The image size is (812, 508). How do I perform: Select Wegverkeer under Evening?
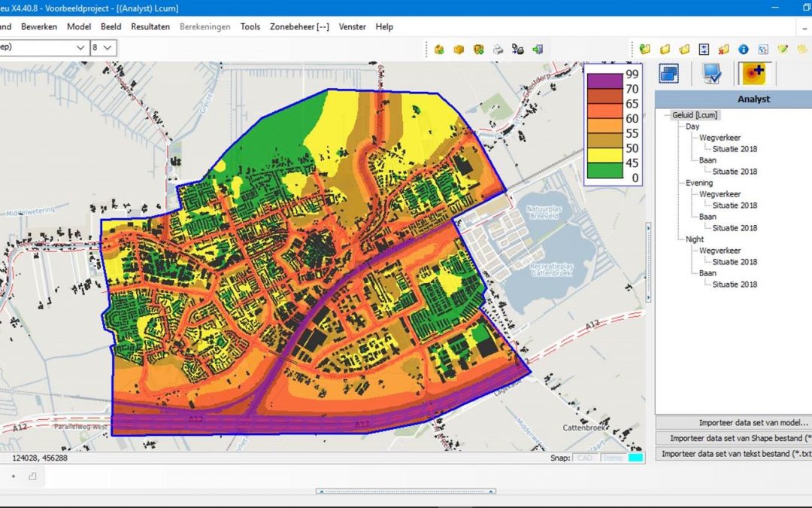pyautogui.click(x=720, y=194)
